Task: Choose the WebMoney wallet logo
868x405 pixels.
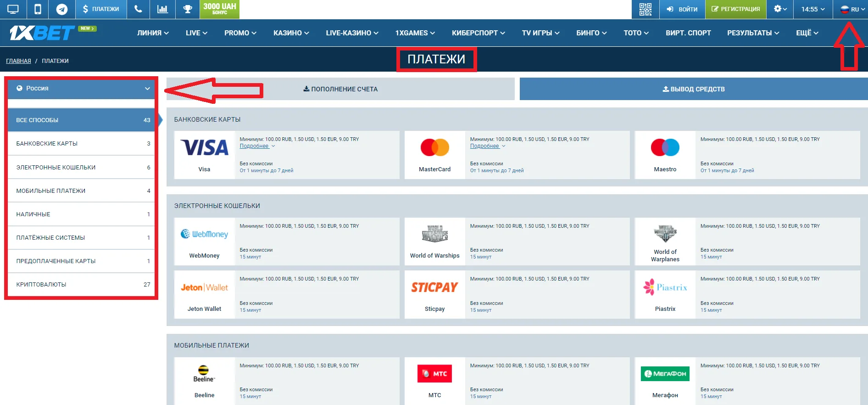Action: (x=205, y=234)
